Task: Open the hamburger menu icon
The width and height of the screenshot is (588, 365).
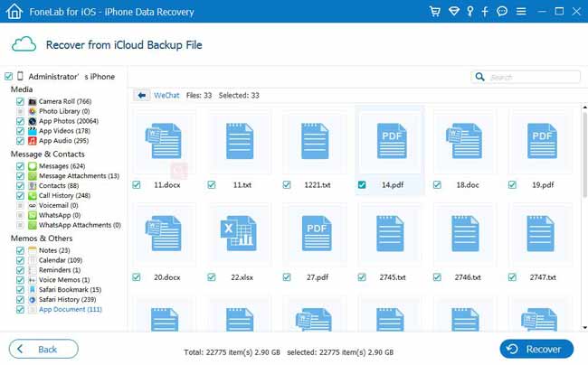Action: pos(521,11)
